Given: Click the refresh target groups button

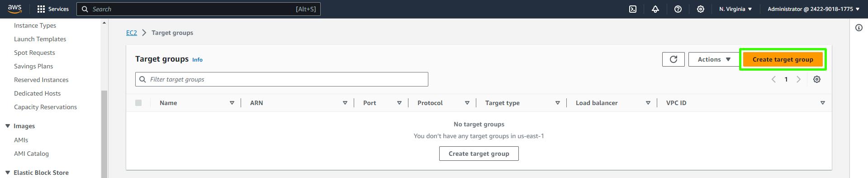Looking at the screenshot, I should pos(674,59).
